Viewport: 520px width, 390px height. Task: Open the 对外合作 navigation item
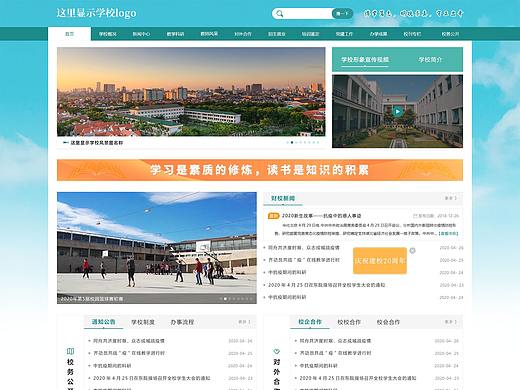coord(243,34)
